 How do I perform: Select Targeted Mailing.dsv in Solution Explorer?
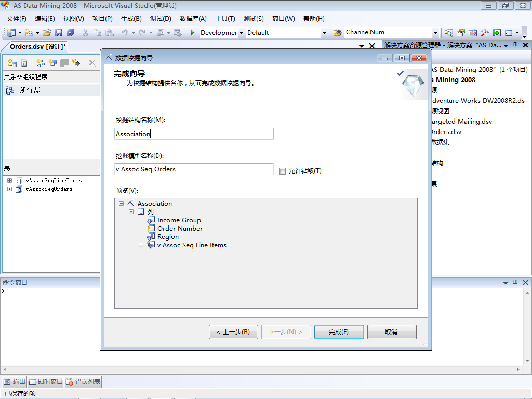461,122
